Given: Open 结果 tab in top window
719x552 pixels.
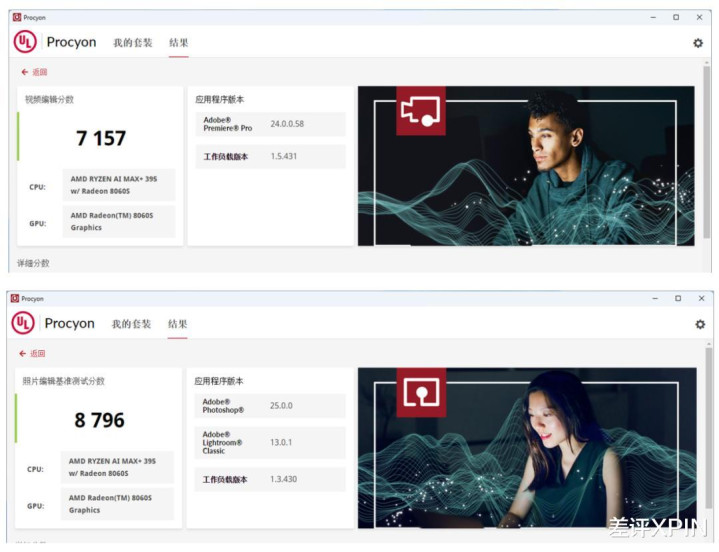Looking at the screenshot, I should click(178, 43).
